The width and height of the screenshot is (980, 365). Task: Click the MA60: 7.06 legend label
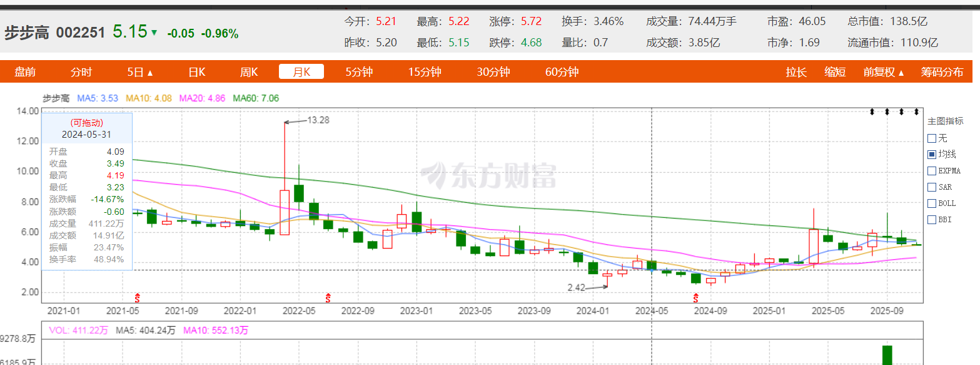(256, 98)
